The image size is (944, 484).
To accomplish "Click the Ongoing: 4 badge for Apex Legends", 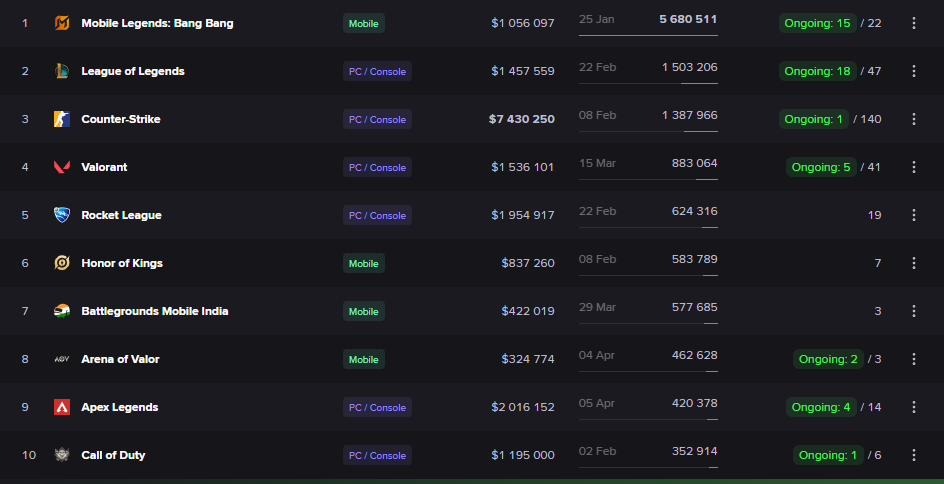I will [821, 407].
